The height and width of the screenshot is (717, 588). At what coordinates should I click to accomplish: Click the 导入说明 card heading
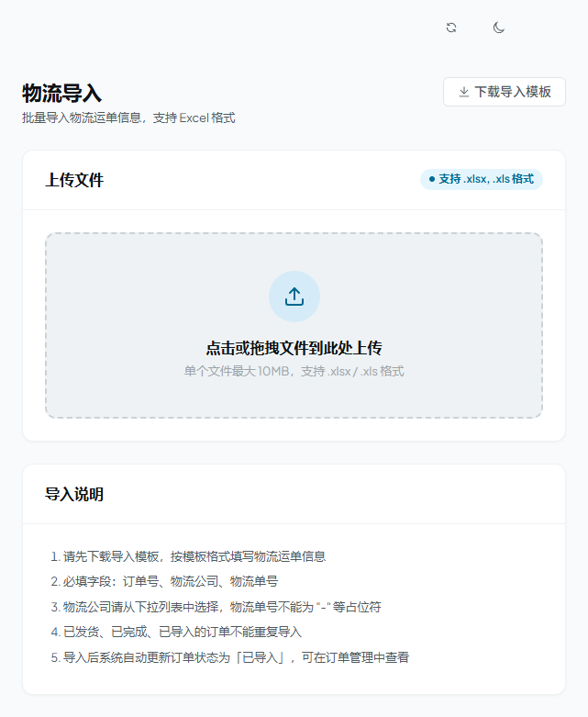[x=74, y=494]
